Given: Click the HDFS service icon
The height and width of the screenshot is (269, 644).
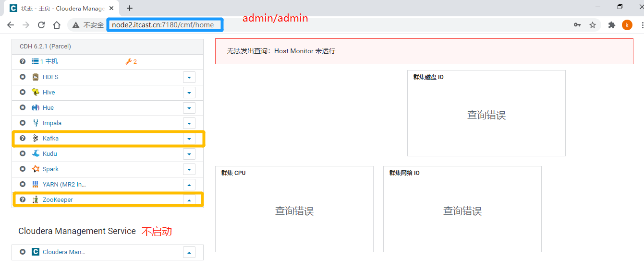Looking at the screenshot, I should (x=35, y=77).
